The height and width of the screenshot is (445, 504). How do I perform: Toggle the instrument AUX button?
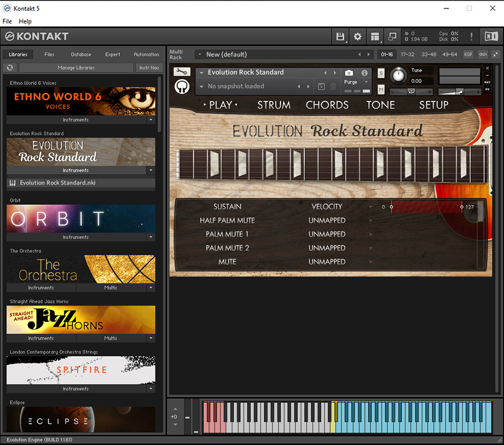[x=487, y=82]
